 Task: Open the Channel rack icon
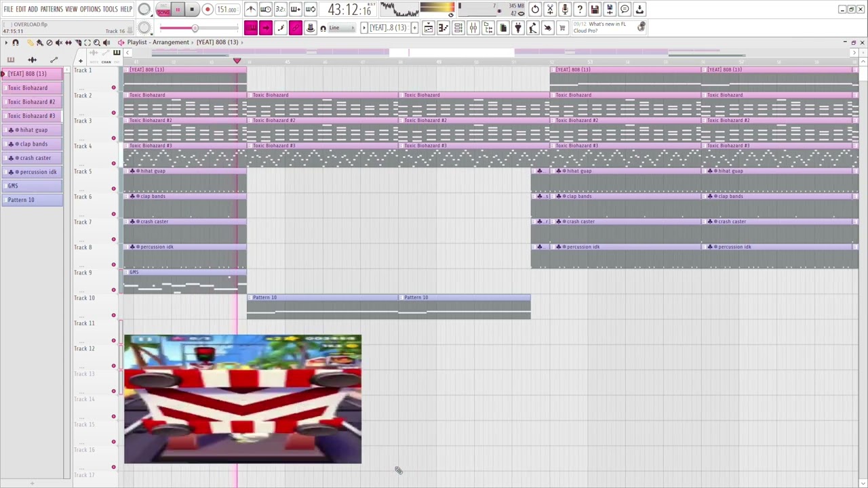[x=458, y=28]
